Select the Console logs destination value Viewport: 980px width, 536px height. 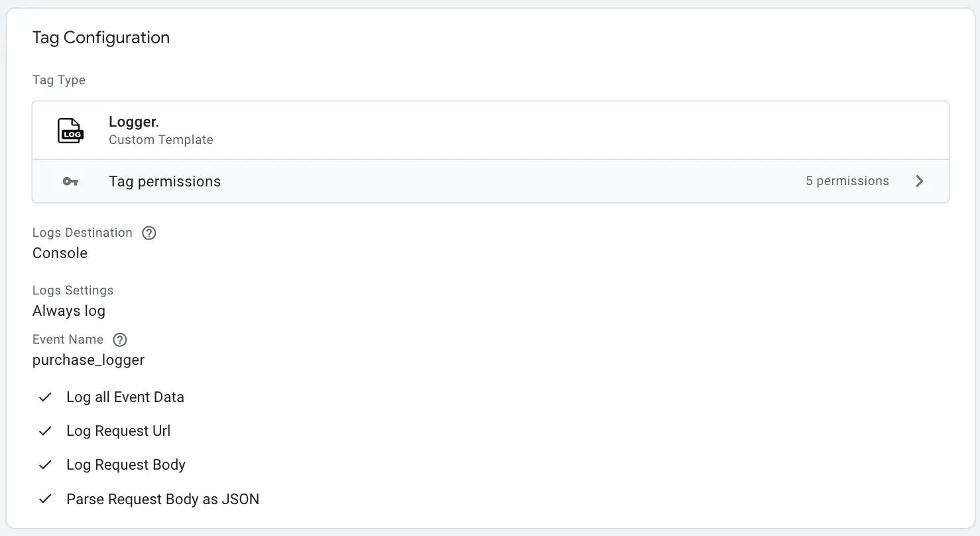[60, 253]
